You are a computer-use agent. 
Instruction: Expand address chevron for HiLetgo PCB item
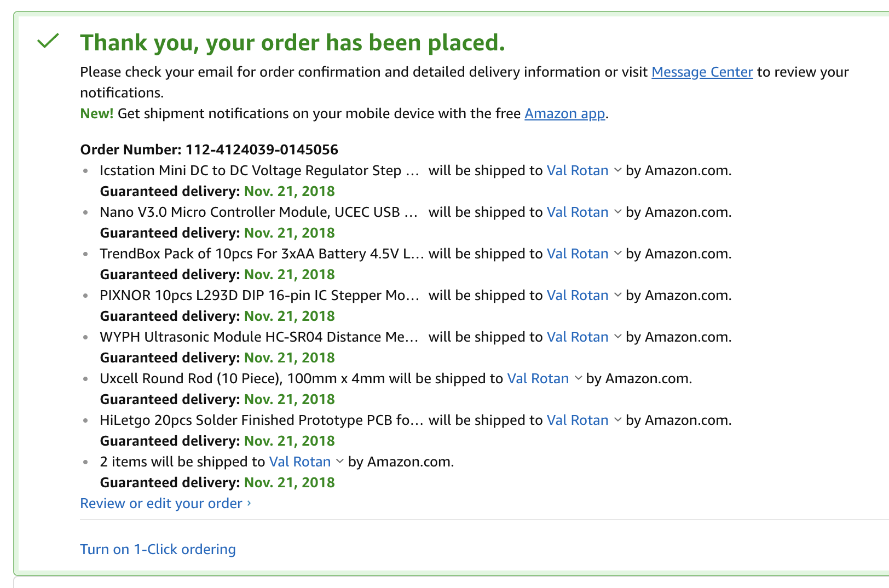[617, 420]
